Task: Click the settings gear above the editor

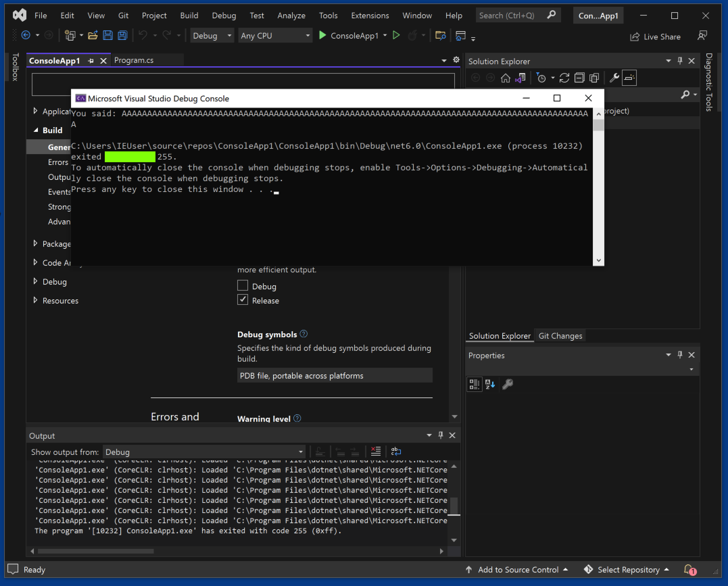Action: point(456,60)
